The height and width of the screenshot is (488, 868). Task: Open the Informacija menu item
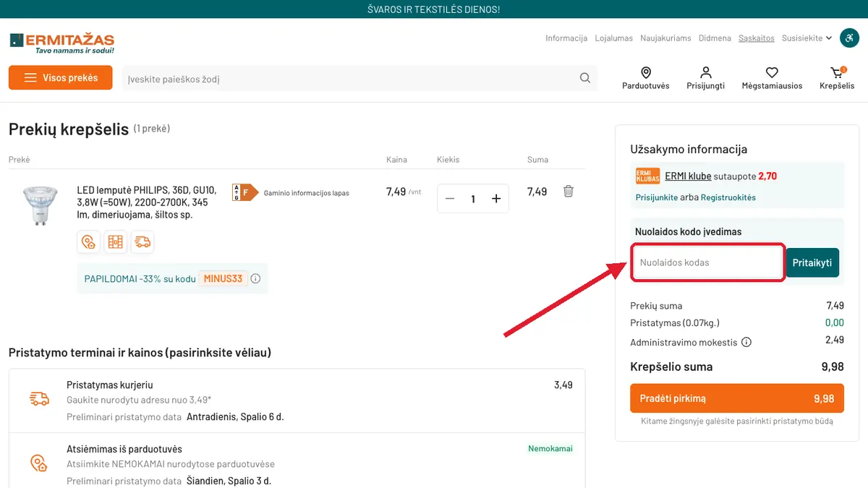click(566, 38)
